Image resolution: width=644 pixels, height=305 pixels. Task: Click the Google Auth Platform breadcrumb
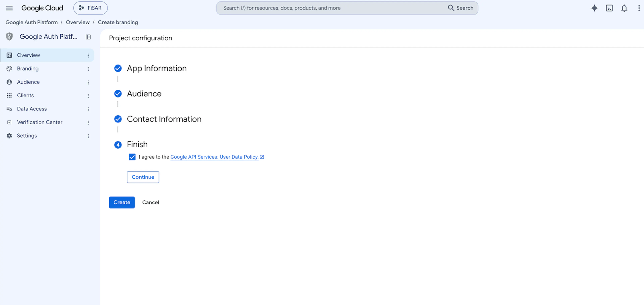(32, 22)
